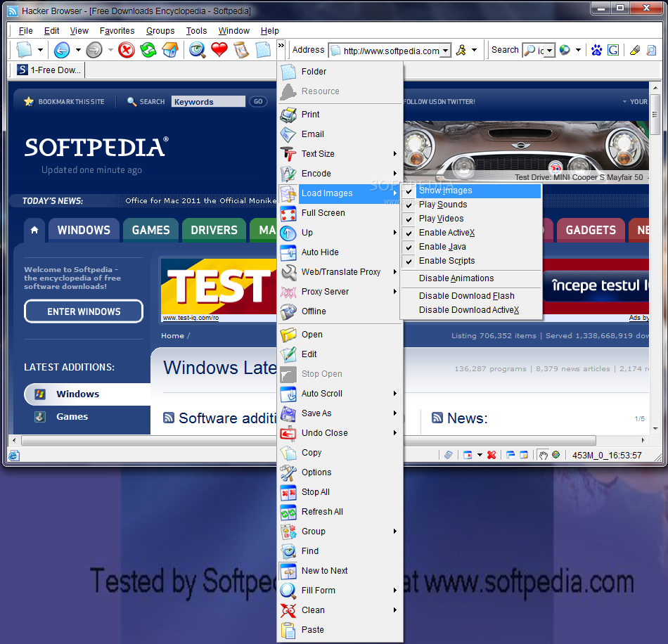The height and width of the screenshot is (644, 668).
Task: Open the File menu
Action: pyautogui.click(x=25, y=31)
